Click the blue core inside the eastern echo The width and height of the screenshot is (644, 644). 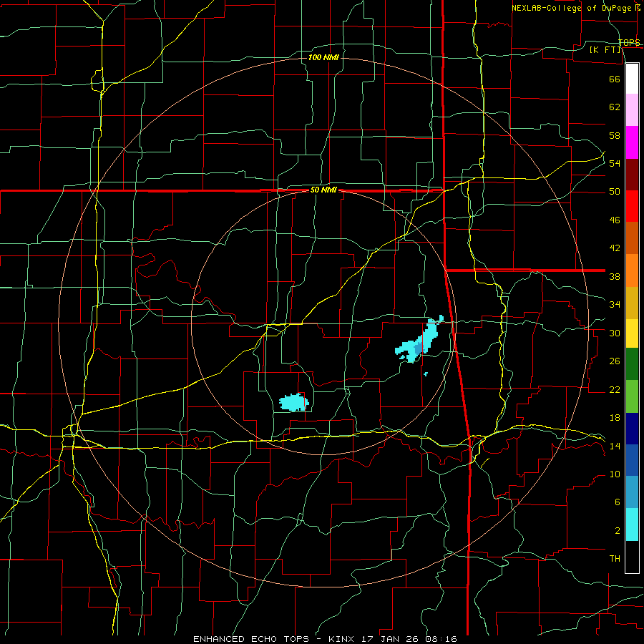[418, 348]
